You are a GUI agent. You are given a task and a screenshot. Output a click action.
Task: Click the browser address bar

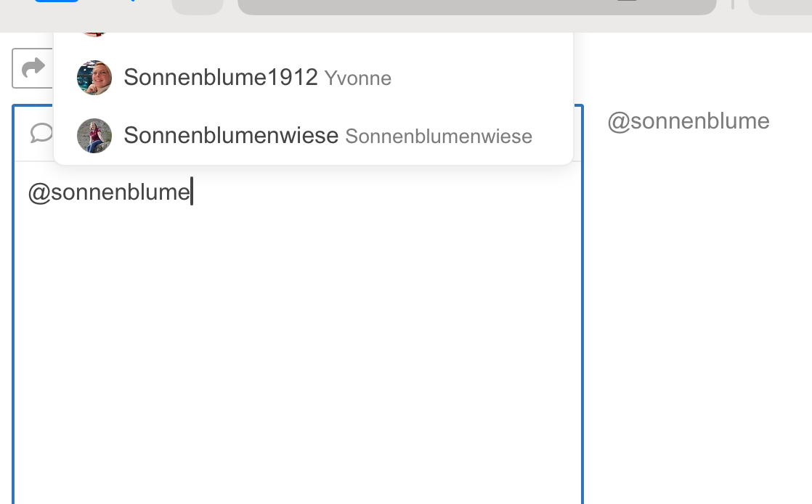pyautogui.click(x=477, y=7)
